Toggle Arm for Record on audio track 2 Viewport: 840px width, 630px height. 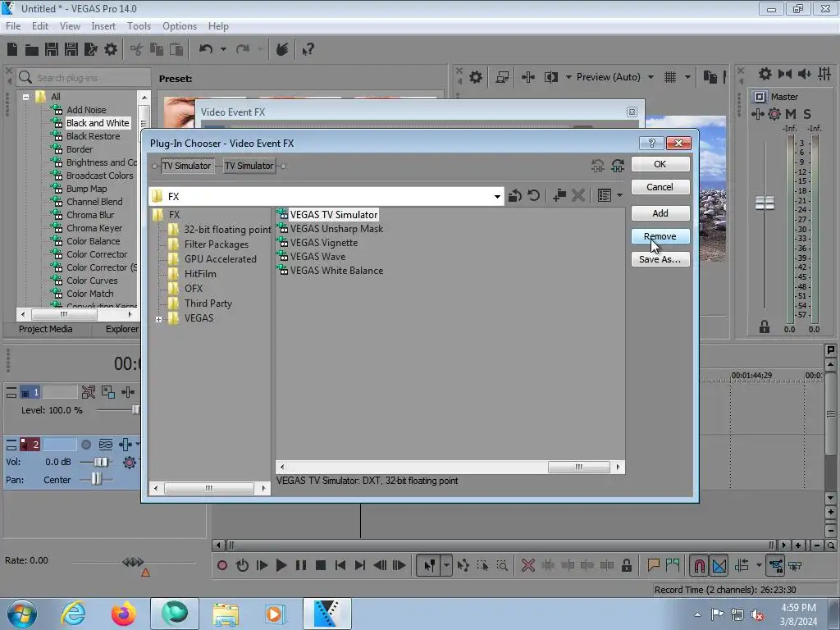pyautogui.click(x=85, y=444)
